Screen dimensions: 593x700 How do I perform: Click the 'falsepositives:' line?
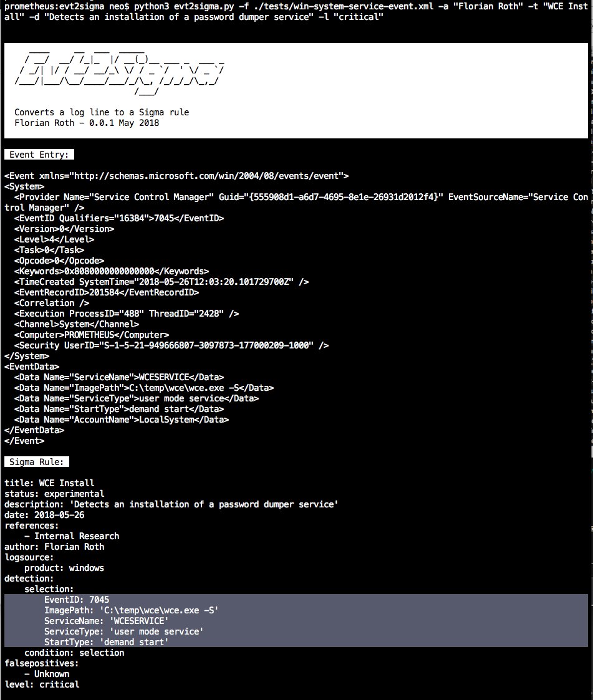42,663
